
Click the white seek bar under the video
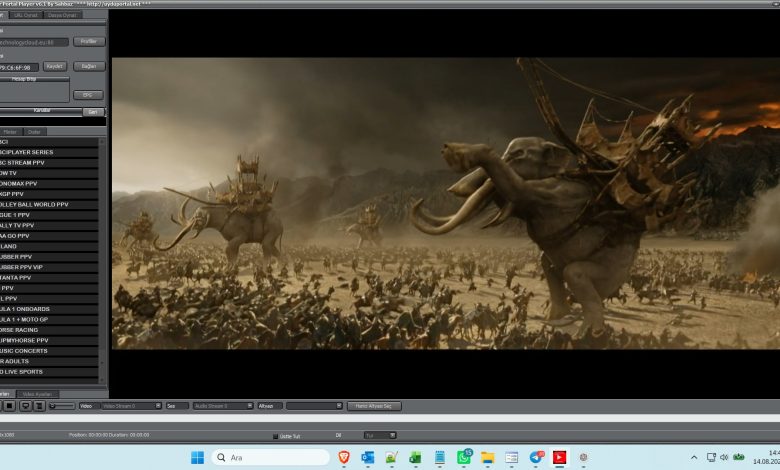click(x=390, y=418)
